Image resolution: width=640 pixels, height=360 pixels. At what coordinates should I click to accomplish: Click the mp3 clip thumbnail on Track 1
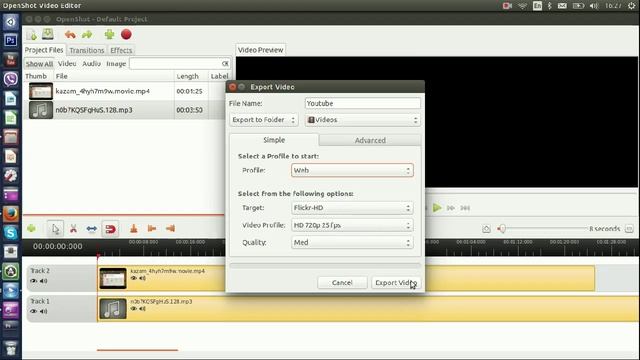coord(113,309)
